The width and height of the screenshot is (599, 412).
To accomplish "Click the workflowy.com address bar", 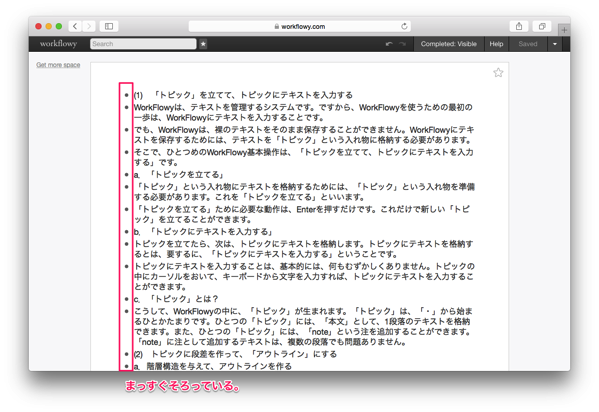I will click(300, 26).
